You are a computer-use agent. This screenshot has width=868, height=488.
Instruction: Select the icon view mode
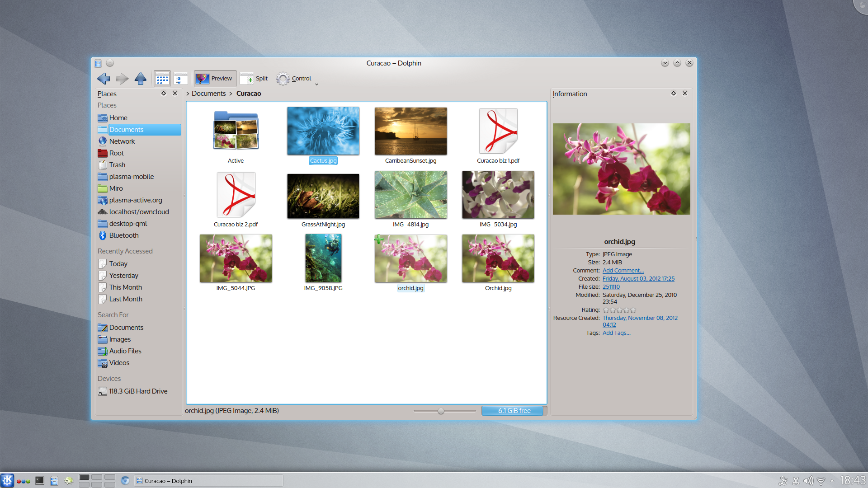161,78
